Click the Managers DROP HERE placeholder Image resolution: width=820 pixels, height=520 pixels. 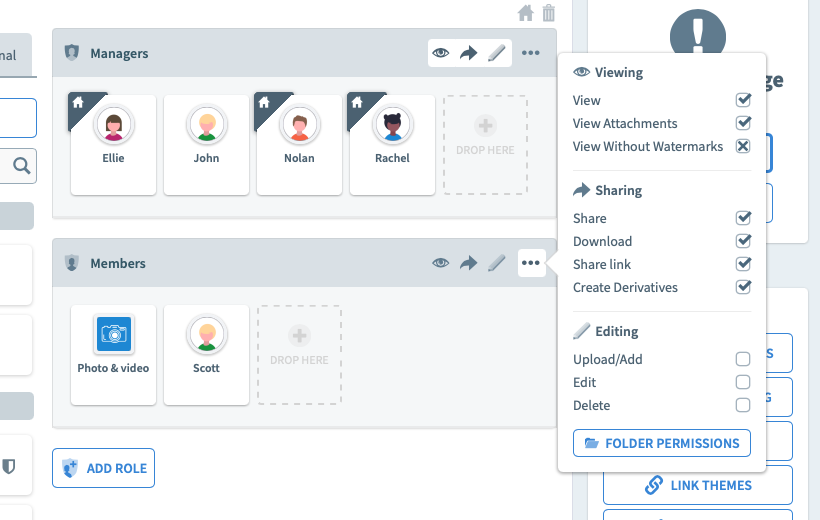tap(485, 145)
